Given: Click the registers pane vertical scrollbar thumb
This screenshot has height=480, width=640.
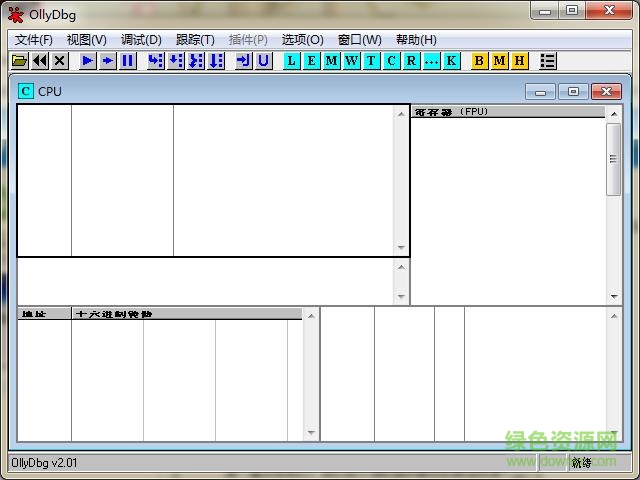Looking at the screenshot, I should point(613,160).
